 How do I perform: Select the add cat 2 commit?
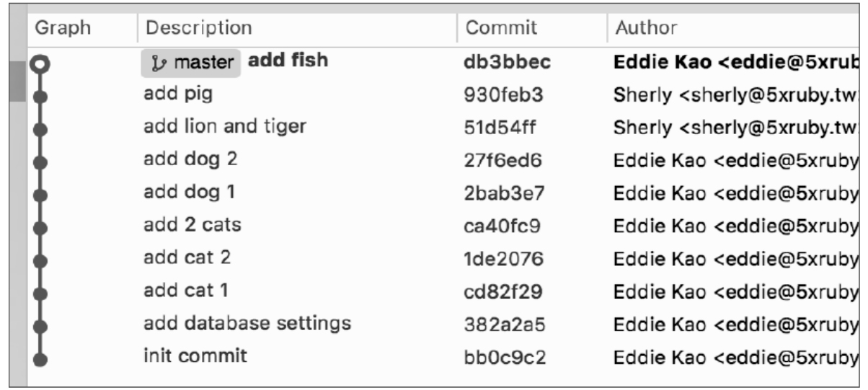click(187, 257)
